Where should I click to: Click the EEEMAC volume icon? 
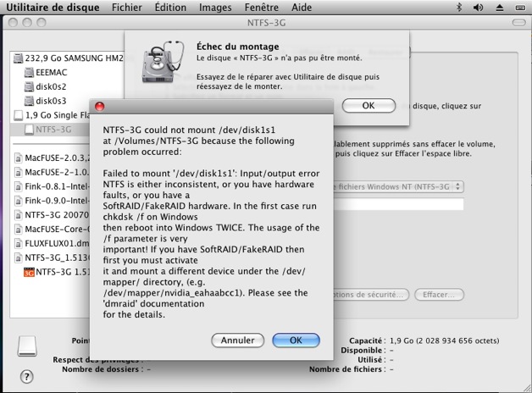(29, 73)
